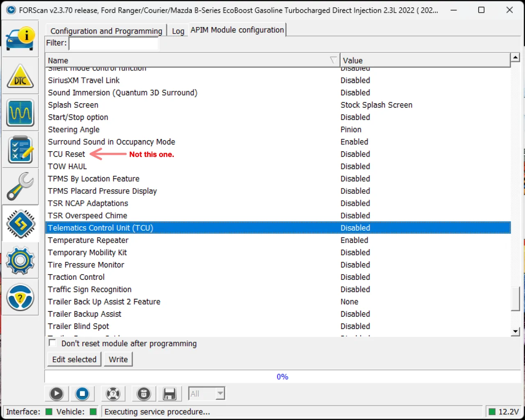Select the TOW HAUL row

coord(278,166)
